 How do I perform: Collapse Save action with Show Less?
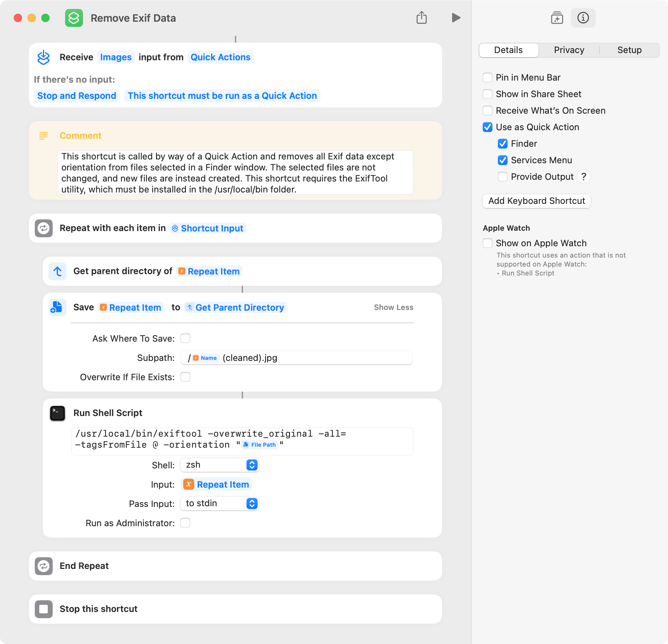[394, 307]
